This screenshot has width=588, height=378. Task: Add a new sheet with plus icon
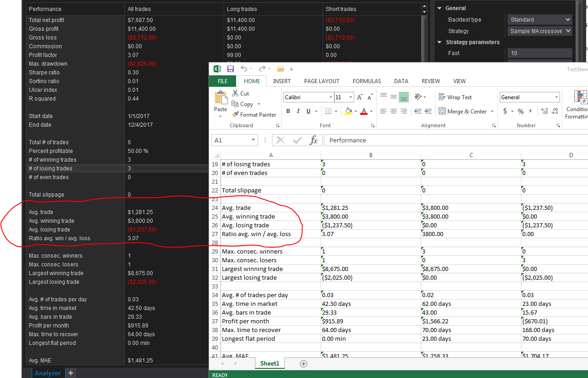click(303, 363)
